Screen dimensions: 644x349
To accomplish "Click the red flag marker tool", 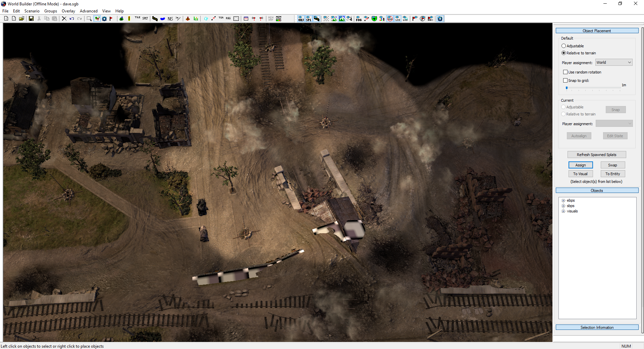I will pos(111,19).
